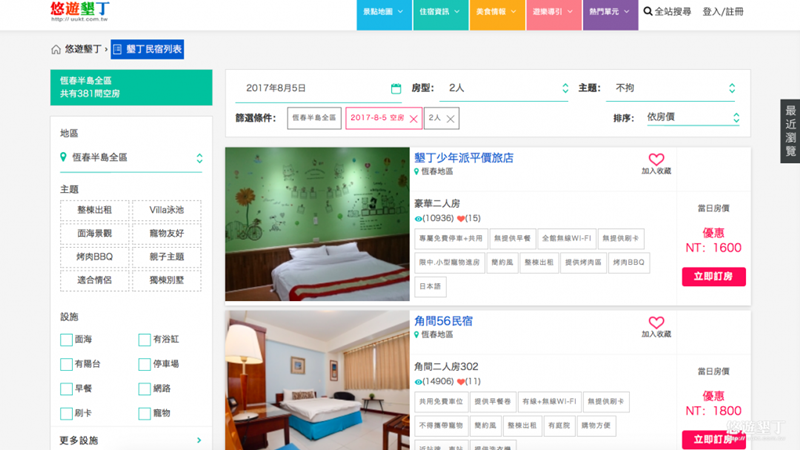Screen dimensions: 800x450
Task: Click the heart icon to favorite 角間56民宿
Action: click(656, 323)
